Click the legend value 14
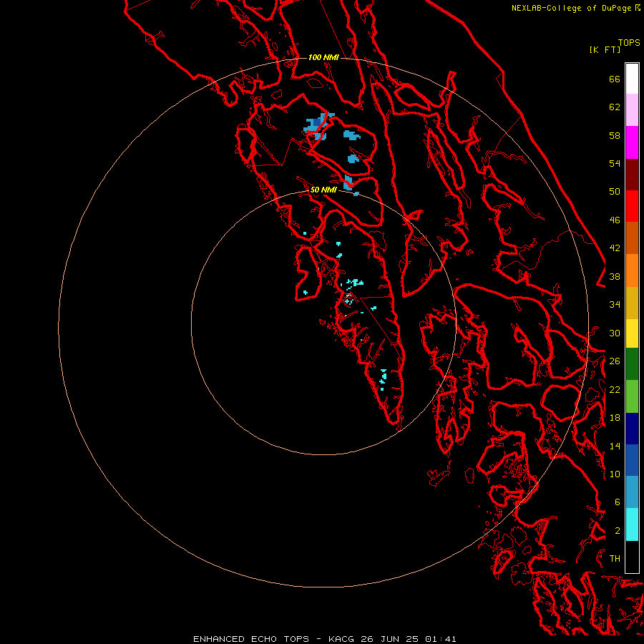The height and width of the screenshot is (644, 644). (x=615, y=446)
